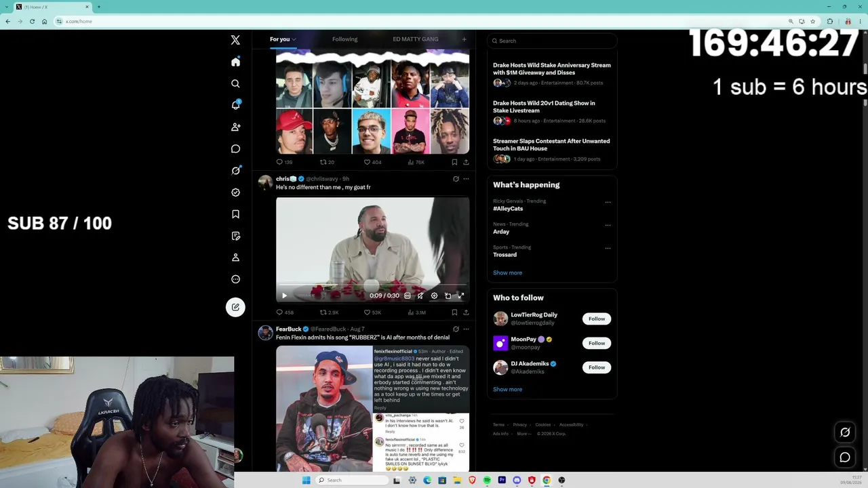Open Notifications bell in the sidebar

[235, 105]
